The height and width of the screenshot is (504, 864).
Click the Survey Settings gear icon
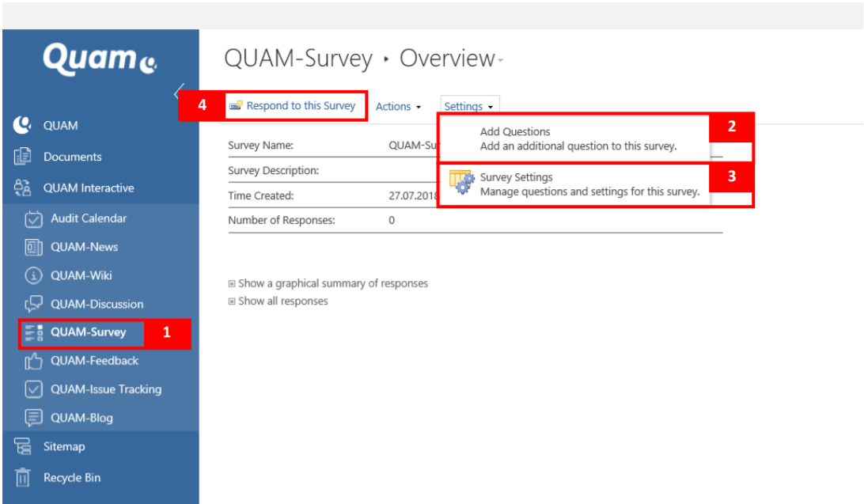tap(462, 182)
